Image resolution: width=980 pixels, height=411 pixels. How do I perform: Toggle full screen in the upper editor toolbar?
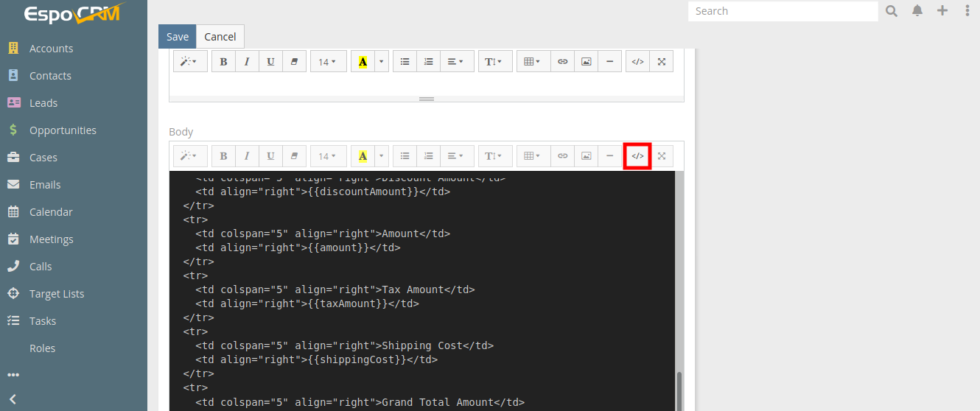661,62
